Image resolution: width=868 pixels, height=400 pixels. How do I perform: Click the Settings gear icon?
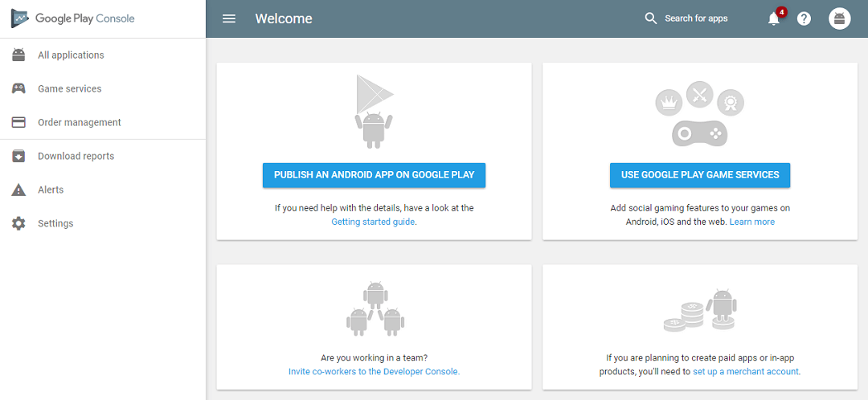click(x=18, y=223)
